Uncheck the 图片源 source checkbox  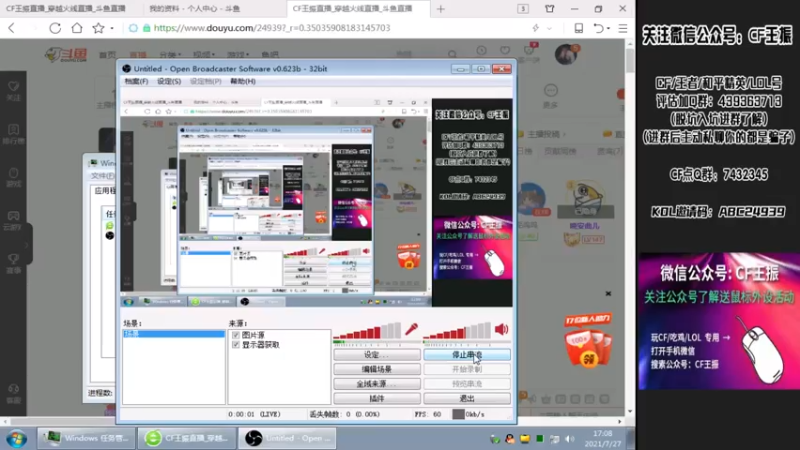click(x=236, y=335)
